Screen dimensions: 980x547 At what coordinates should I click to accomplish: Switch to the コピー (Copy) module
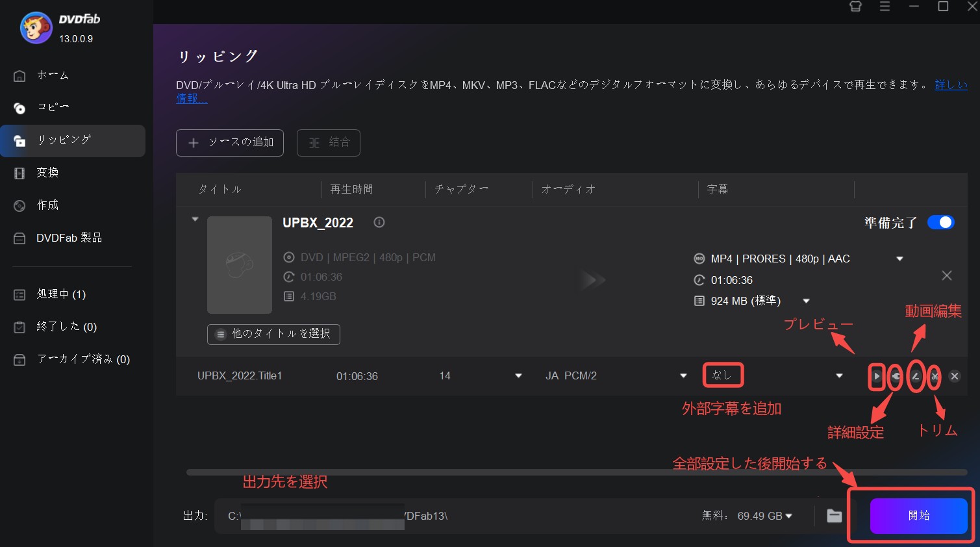tap(53, 108)
